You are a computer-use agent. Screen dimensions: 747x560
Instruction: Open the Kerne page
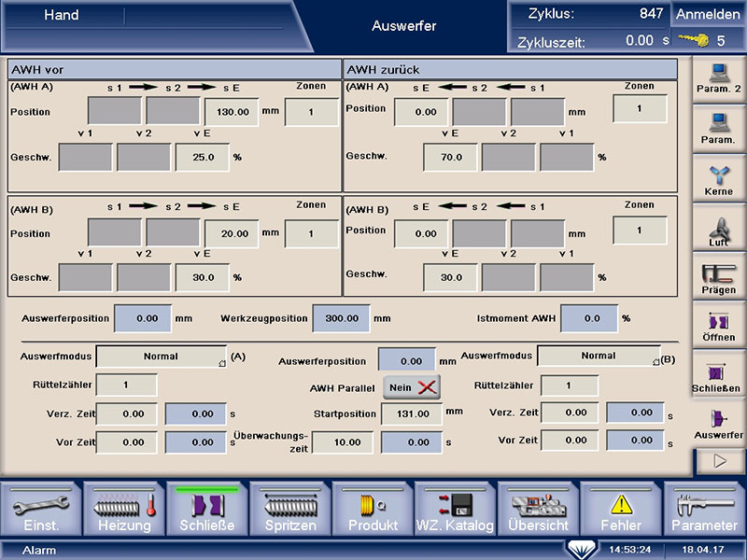718,178
